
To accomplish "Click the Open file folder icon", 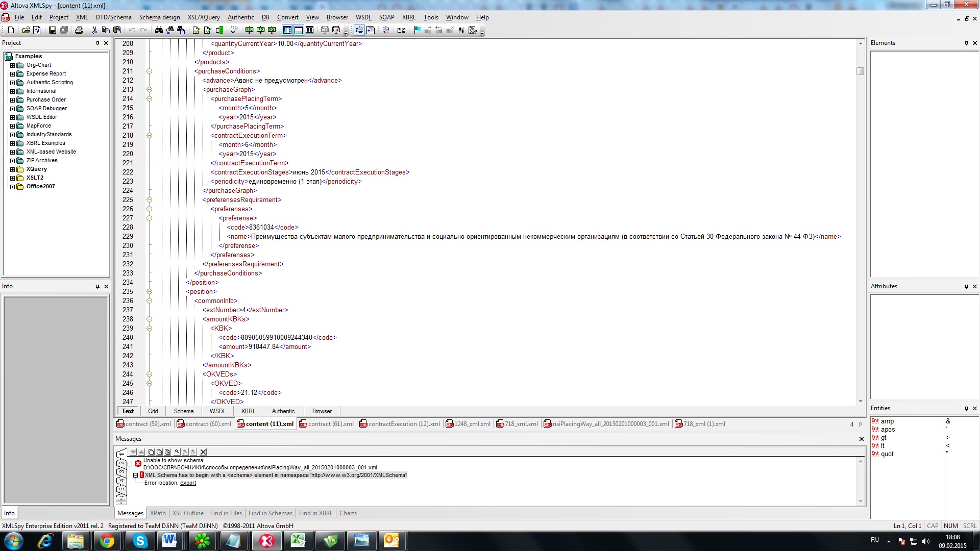I will point(26,30).
